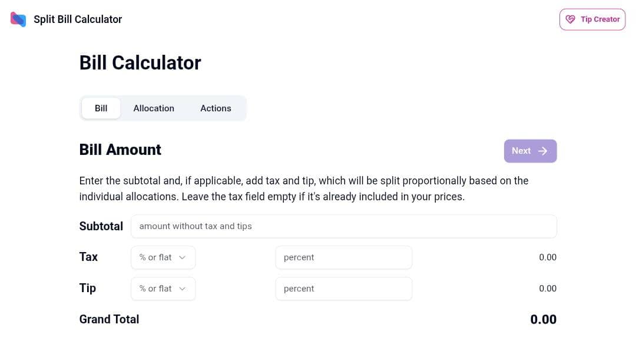Click the Split Bill Calculator logo icon
The image size is (636, 364).
click(18, 19)
